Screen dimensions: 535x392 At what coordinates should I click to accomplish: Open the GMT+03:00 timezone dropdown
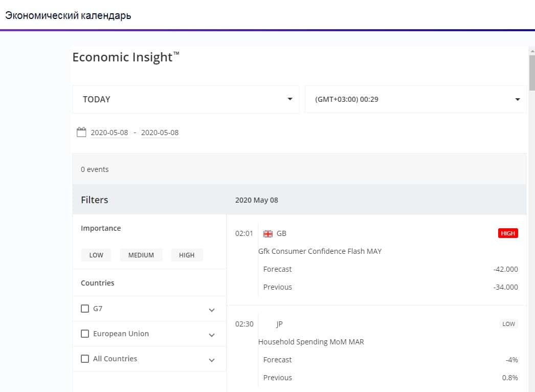pyautogui.click(x=415, y=99)
